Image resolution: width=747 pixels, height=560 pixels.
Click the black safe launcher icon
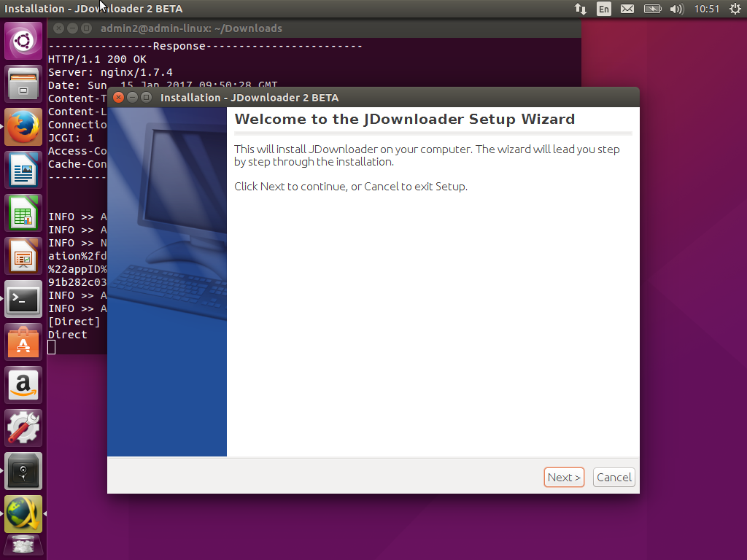[23, 471]
